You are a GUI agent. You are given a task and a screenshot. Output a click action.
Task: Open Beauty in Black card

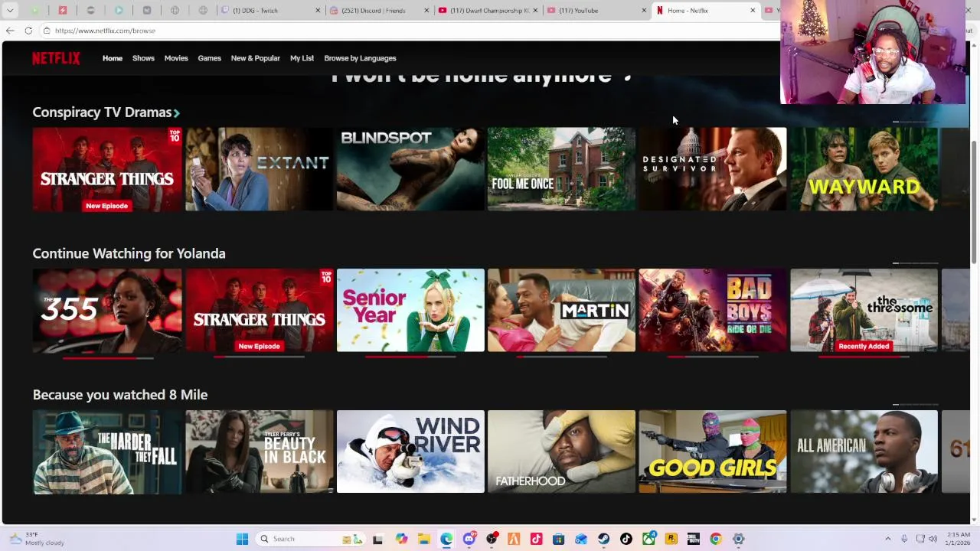(259, 452)
